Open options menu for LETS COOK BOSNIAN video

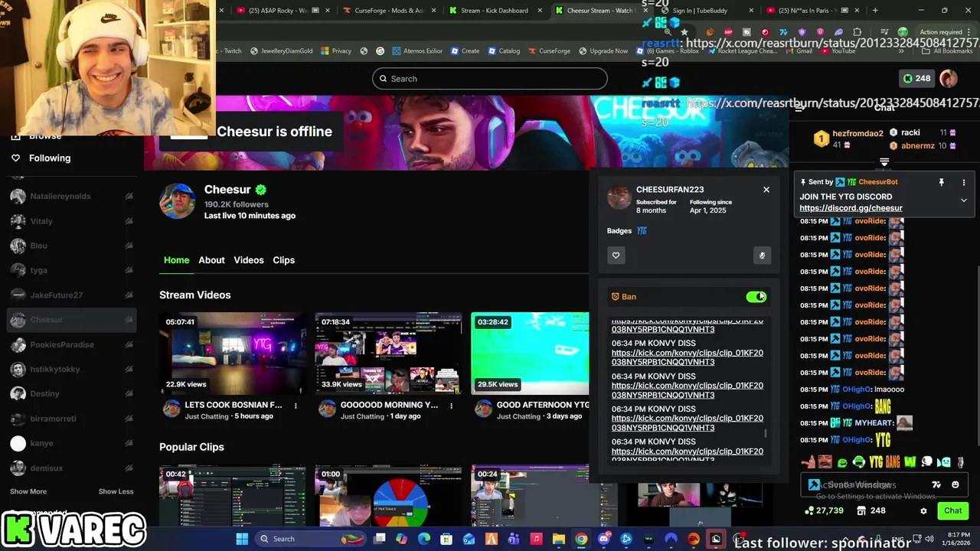[296, 406]
